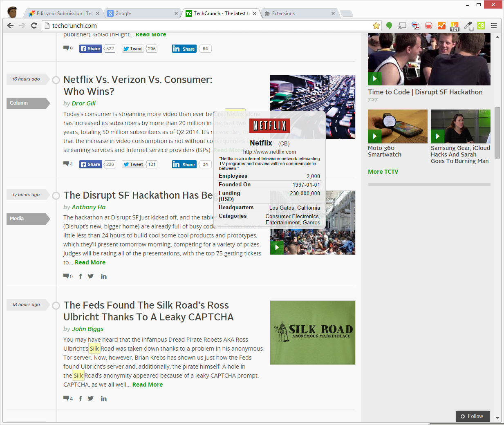Screen dimensions: 504x425
Task: Click the eyedropper extension icon
Action: tap(468, 26)
